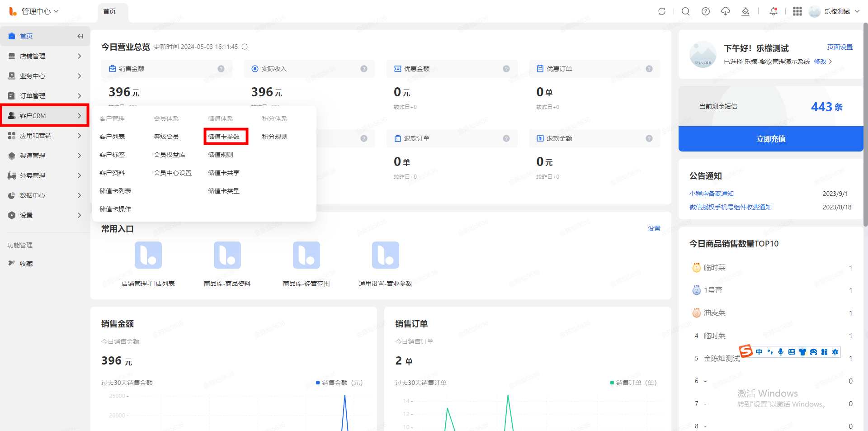This screenshot has height=431, width=868.
Task: Click the 乐檬测试 user avatar
Action: click(x=815, y=11)
